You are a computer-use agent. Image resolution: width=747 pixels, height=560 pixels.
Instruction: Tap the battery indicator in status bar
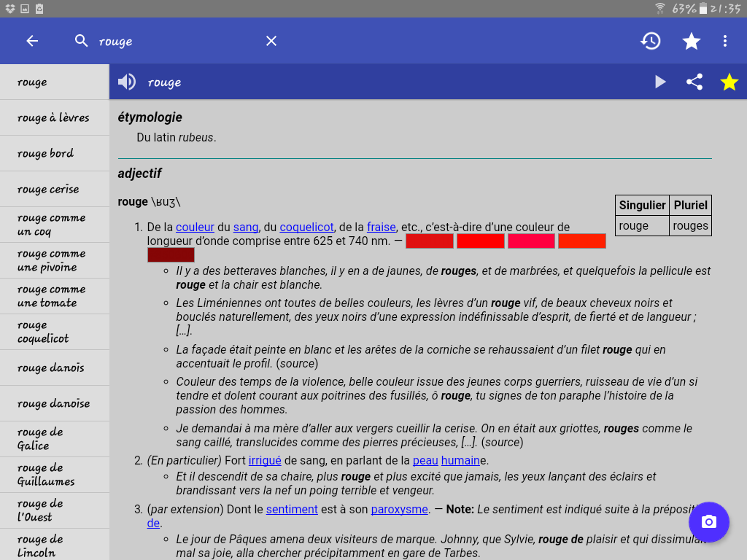pos(703,9)
